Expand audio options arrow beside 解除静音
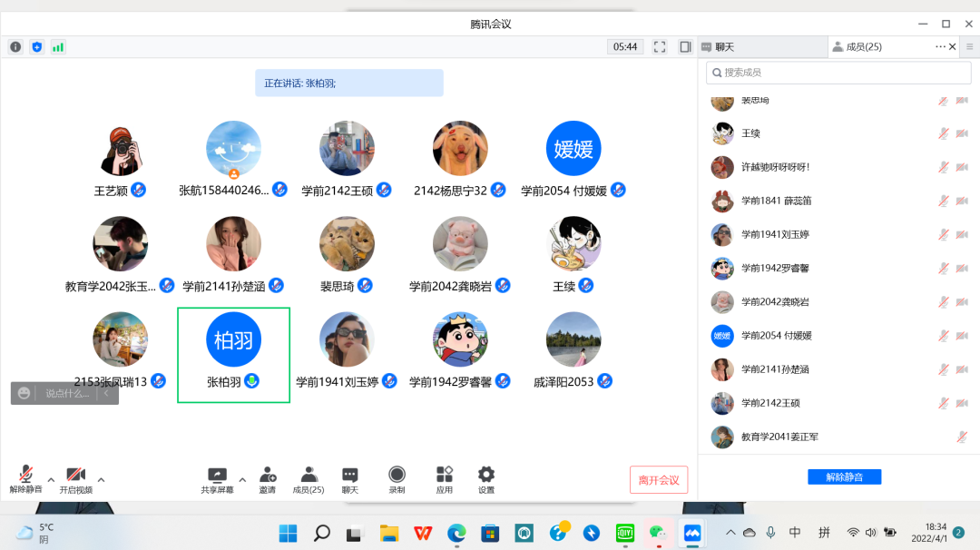980x550 pixels. click(51, 479)
